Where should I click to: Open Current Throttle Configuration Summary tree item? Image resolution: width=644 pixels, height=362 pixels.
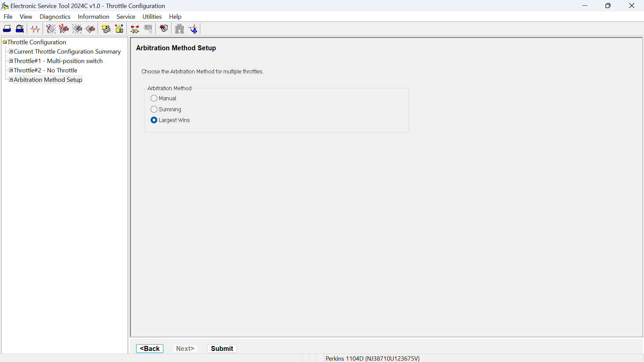[67, 51]
